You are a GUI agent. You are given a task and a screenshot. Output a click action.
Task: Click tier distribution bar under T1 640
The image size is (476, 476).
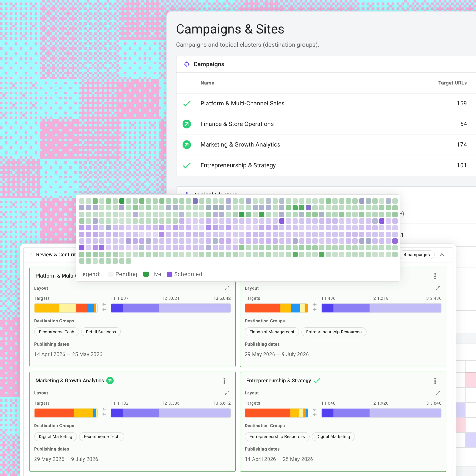[x=381, y=413]
